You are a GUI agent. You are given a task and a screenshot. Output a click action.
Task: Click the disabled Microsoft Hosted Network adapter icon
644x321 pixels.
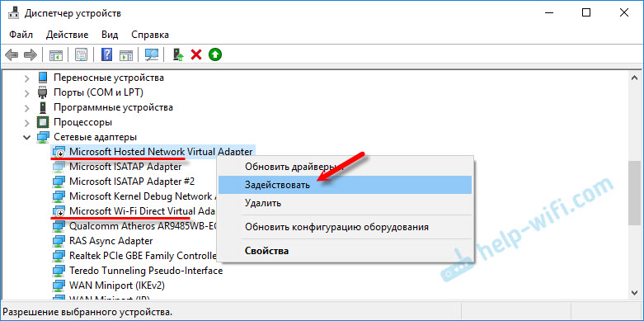[x=59, y=152]
